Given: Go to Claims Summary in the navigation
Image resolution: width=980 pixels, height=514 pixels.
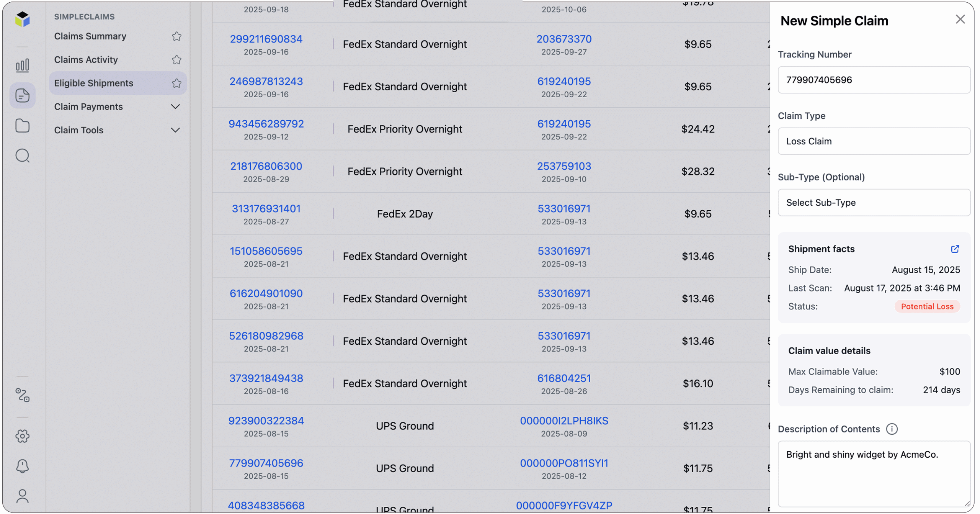Looking at the screenshot, I should 90,36.
